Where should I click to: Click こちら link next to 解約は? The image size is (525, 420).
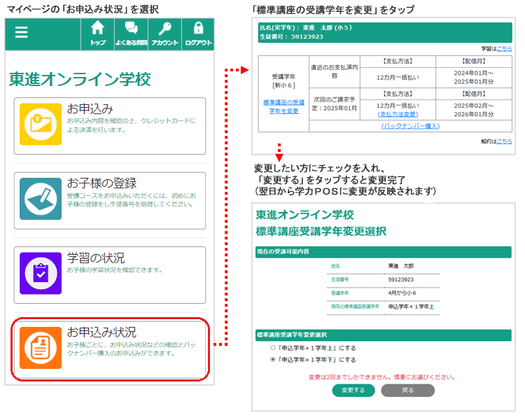click(504, 141)
